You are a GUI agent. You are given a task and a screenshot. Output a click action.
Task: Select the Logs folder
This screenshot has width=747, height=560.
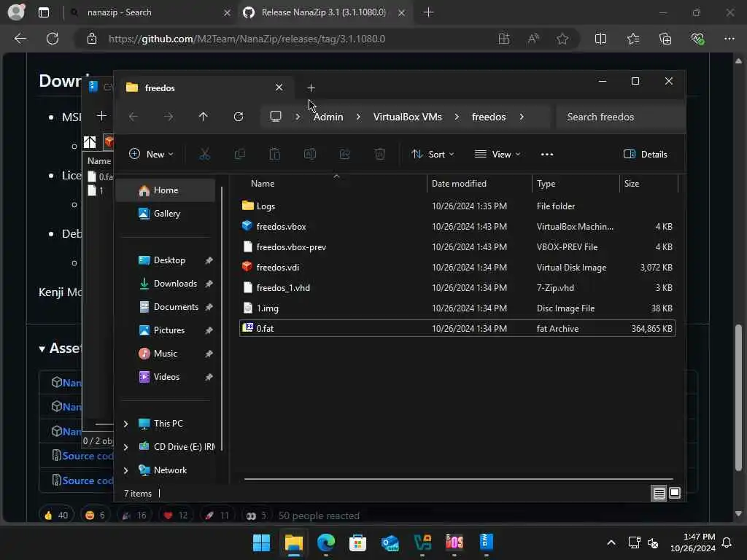(457, 206)
